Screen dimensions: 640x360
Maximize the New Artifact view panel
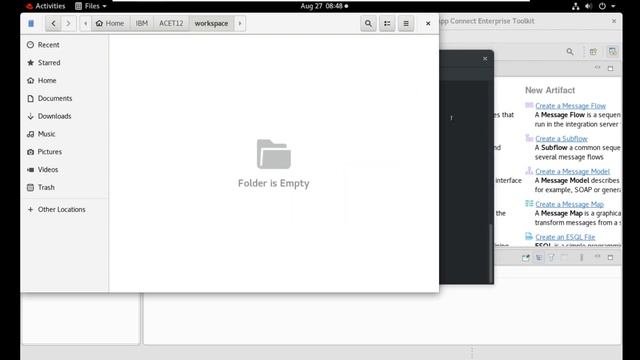[611, 68]
